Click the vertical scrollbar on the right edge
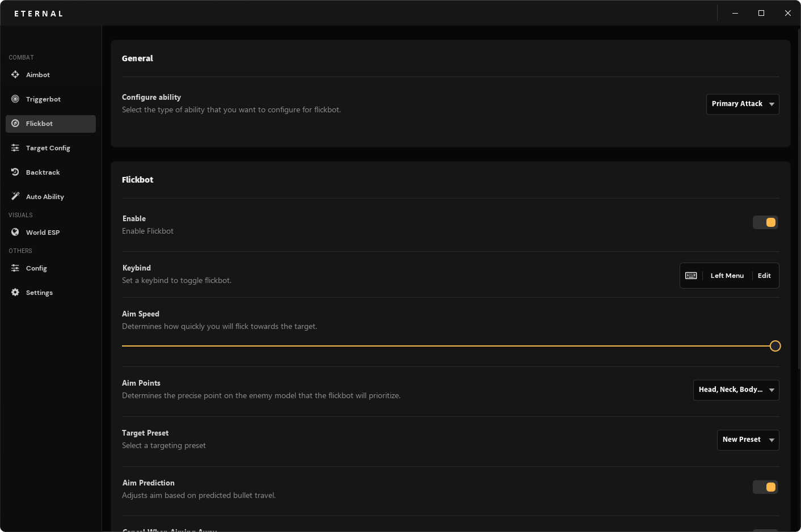This screenshot has height=532, width=801. [799, 199]
